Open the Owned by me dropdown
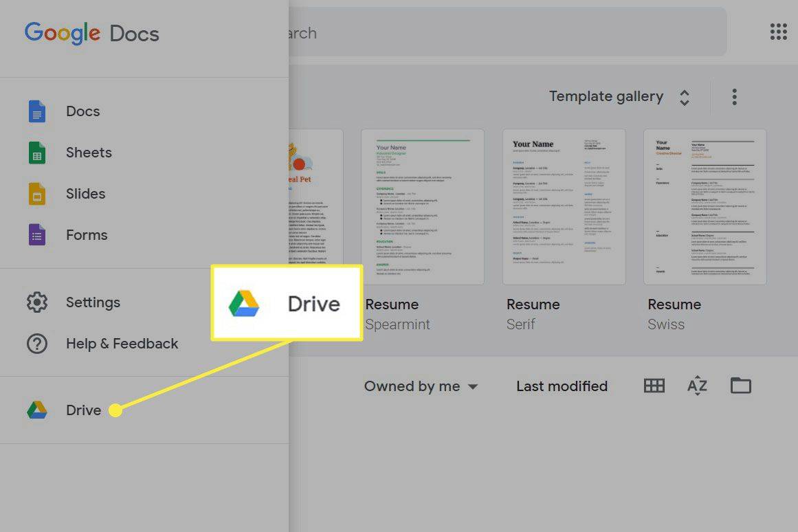This screenshot has width=798, height=532. pos(421,386)
